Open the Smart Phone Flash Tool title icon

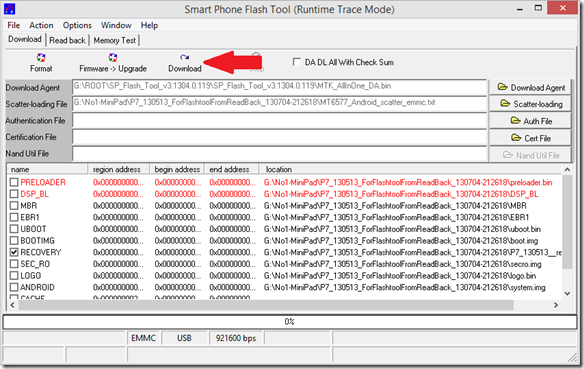(x=9, y=9)
